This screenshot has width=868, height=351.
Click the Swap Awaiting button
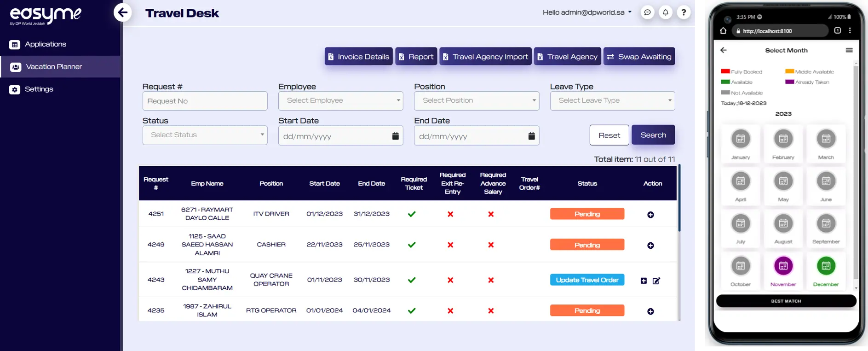(x=639, y=57)
